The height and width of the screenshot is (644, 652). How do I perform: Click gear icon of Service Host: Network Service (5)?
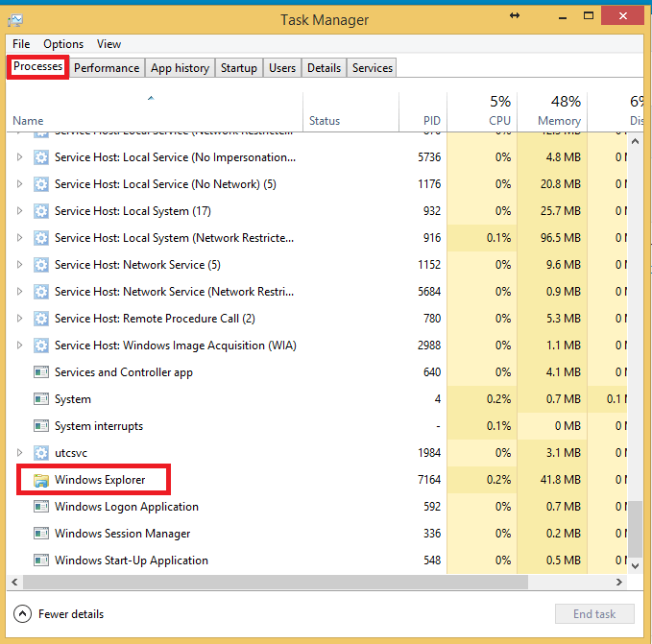40,265
